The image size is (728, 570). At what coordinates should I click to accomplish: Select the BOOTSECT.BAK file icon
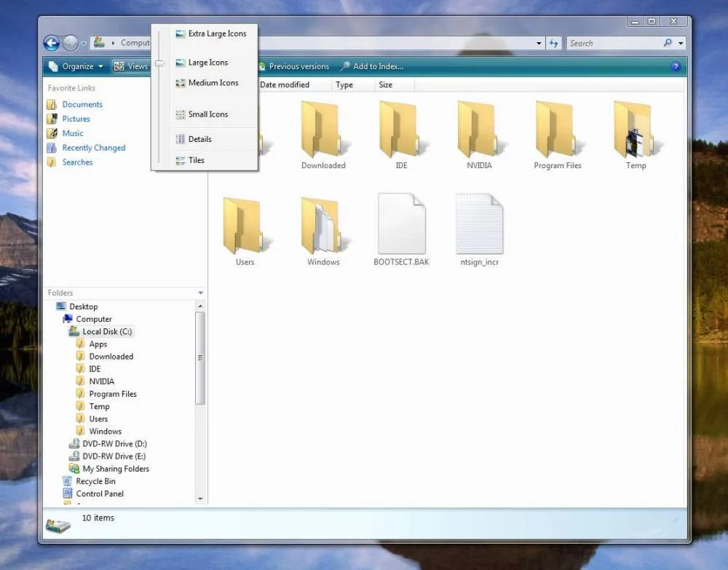401,225
